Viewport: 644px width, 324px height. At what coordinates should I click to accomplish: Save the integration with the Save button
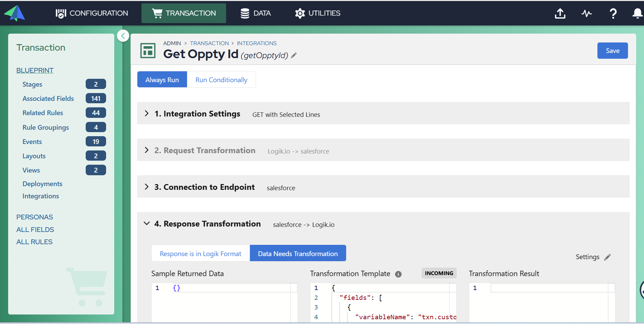pyautogui.click(x=612, y=51)
